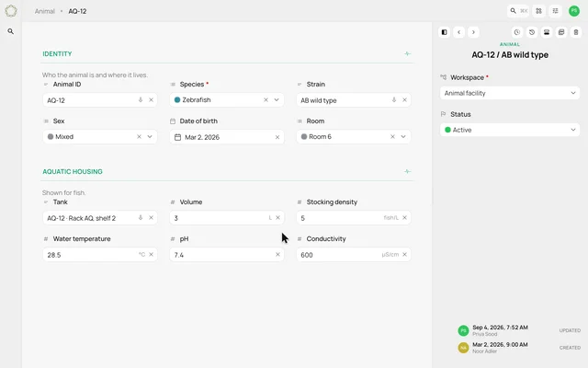Screen dimensions: 588x368
Task: Click the archive tray icon
Action: point(547,32)
